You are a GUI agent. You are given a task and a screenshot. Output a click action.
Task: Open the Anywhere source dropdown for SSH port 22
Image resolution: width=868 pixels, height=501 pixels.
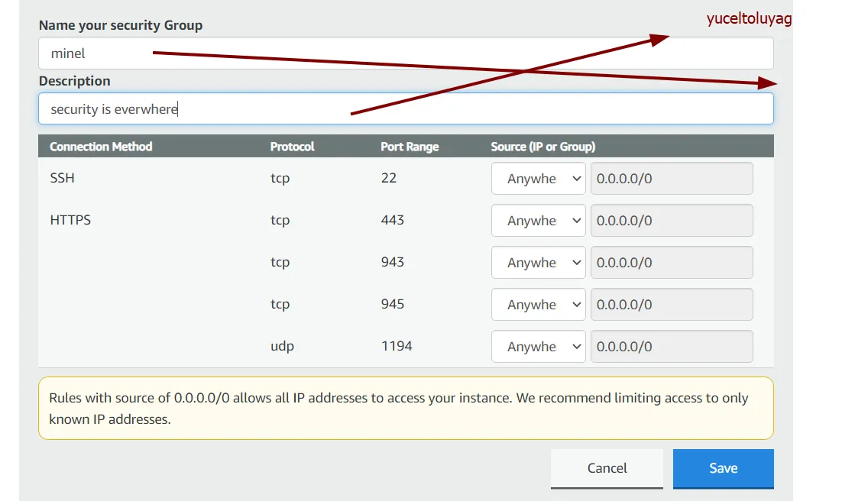(538, 178)
